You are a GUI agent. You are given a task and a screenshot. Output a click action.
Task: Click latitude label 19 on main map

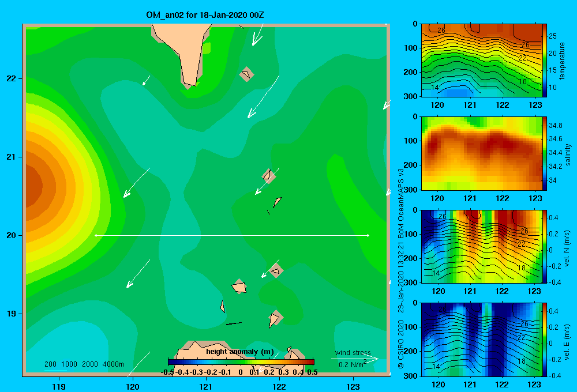point(12,314)
